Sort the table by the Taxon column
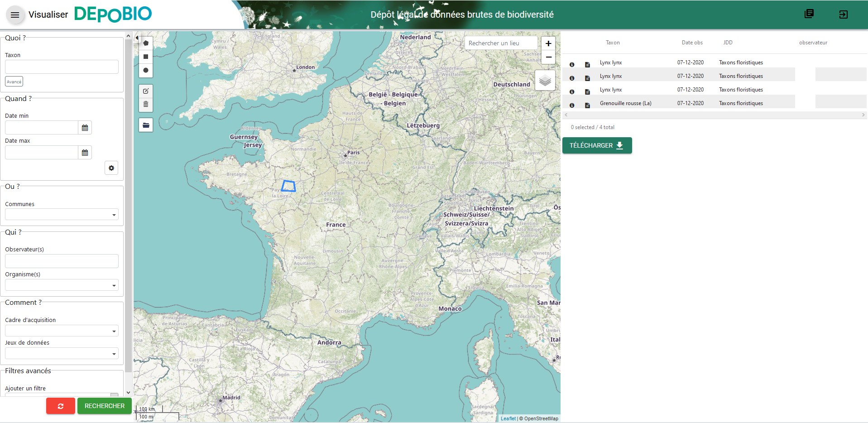This screenshot has height=423, width=868. [x=613, y=43]
